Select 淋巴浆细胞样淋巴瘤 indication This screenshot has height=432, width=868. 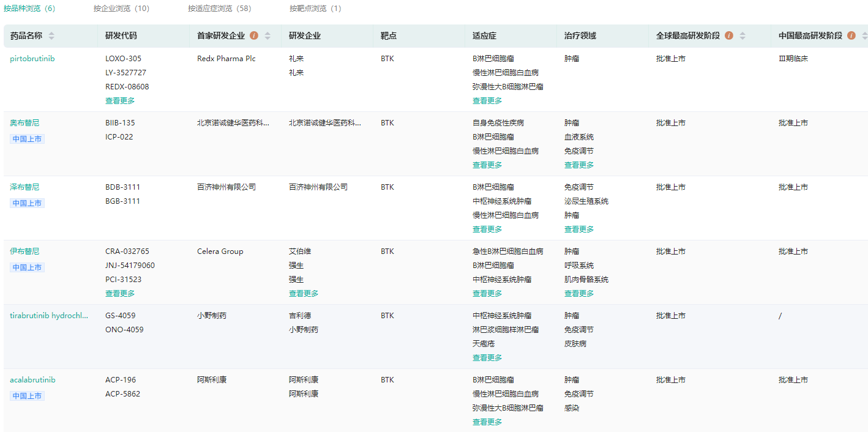click(x=506, y=330)
